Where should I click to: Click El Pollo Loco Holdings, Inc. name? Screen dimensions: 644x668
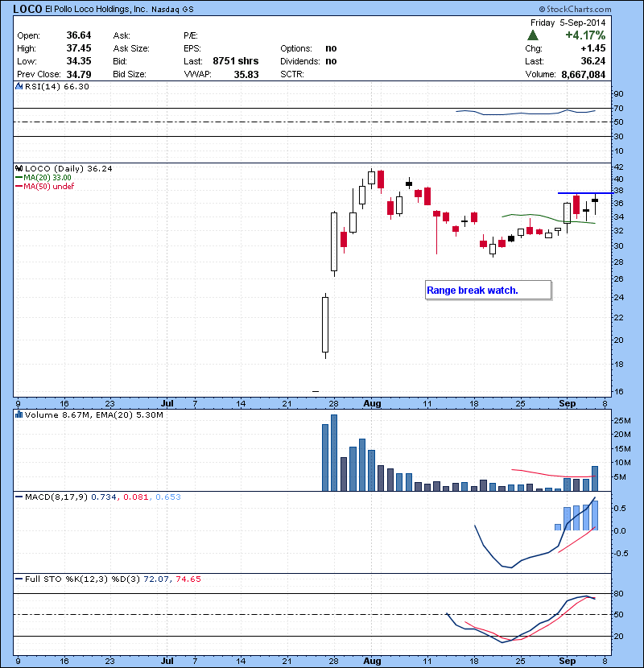click(97, 10)
